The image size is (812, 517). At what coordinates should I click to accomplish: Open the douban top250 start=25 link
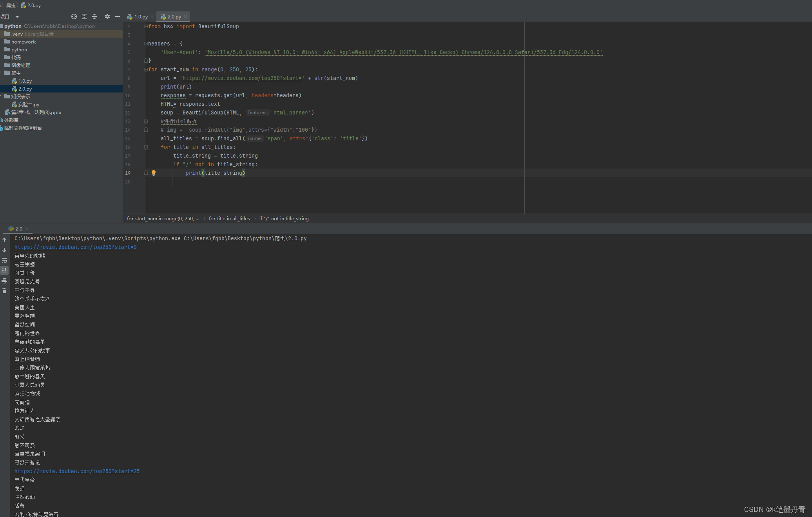77,472
